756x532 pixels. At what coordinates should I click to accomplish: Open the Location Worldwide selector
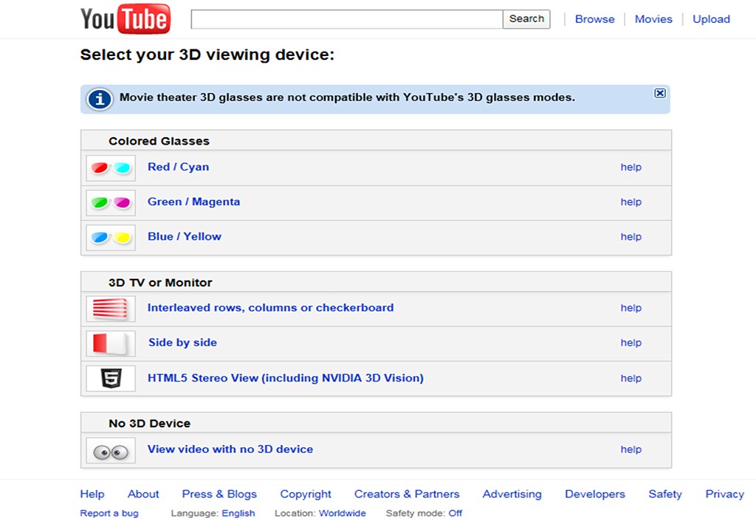click(342, 514)
